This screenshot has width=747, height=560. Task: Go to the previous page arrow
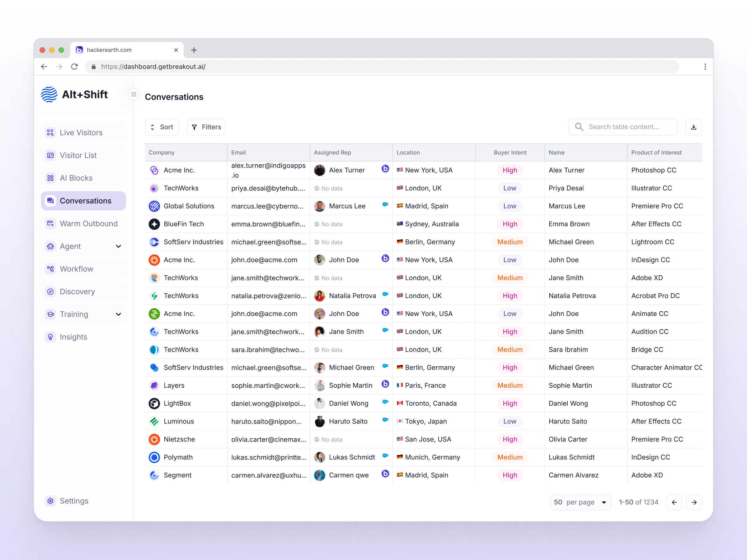(x=674, y=502)
